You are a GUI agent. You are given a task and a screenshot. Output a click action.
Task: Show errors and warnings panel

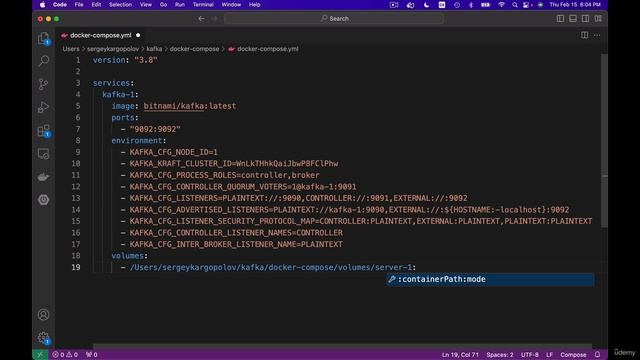(x=65, y=355)
